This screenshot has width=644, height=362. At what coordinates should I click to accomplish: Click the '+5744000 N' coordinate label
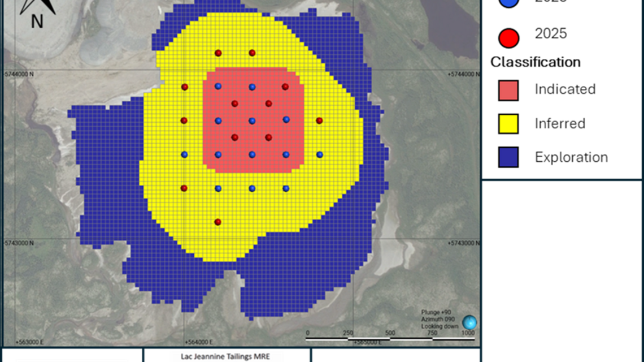tap(463, 74)
